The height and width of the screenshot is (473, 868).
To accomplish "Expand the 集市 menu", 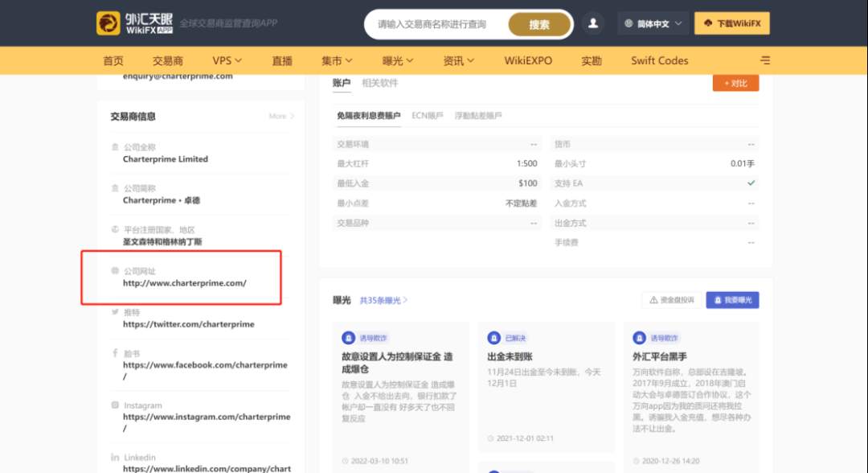I will 337,60.
